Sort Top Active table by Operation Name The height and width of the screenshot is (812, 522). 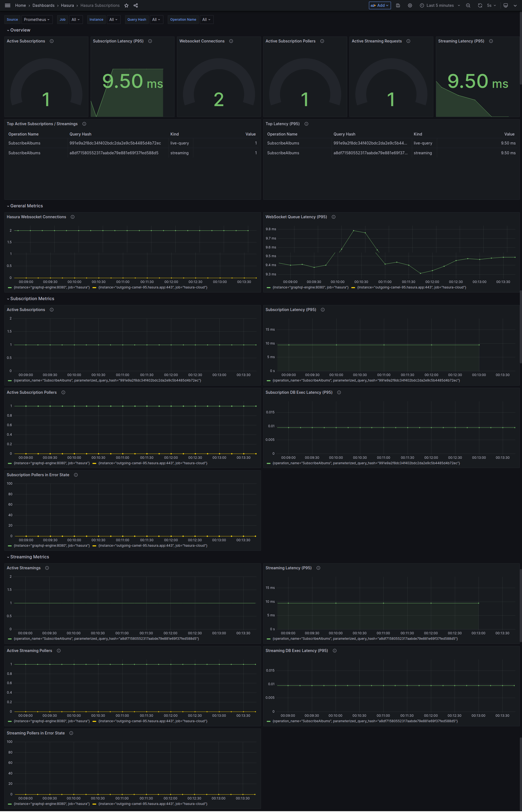click(23, 134)
